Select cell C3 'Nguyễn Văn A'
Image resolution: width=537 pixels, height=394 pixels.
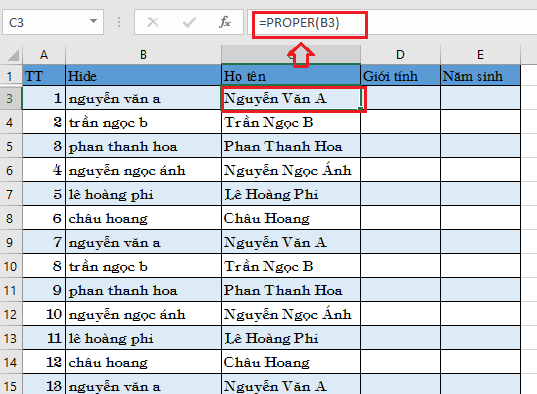[x=291, y=98]
